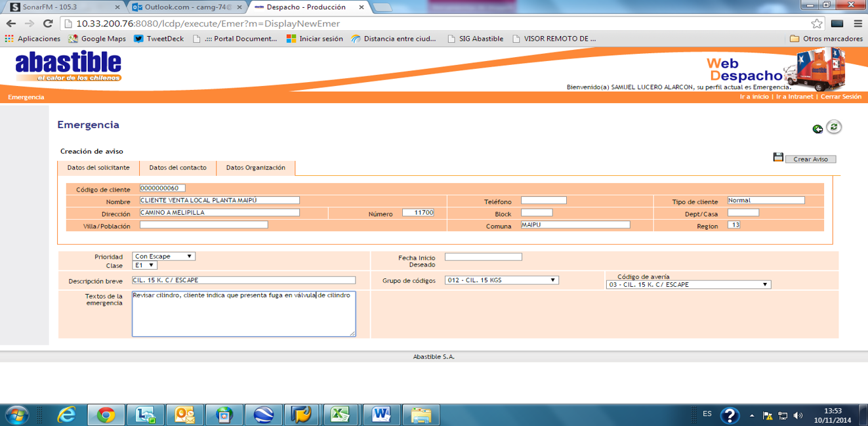
Task: Open the Google Maps bookmark
Action: 96,39
